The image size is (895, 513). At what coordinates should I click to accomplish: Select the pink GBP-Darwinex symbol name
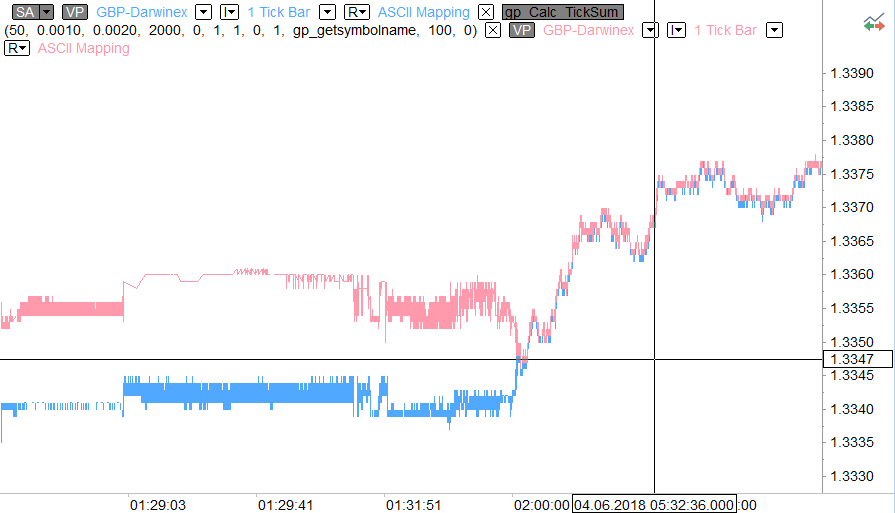[x=588, y=30]
